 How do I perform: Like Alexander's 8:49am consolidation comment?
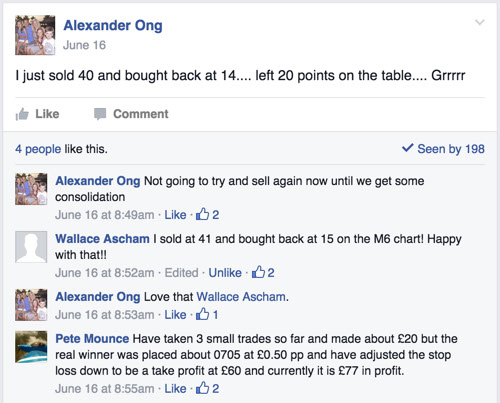click(175, 215)
